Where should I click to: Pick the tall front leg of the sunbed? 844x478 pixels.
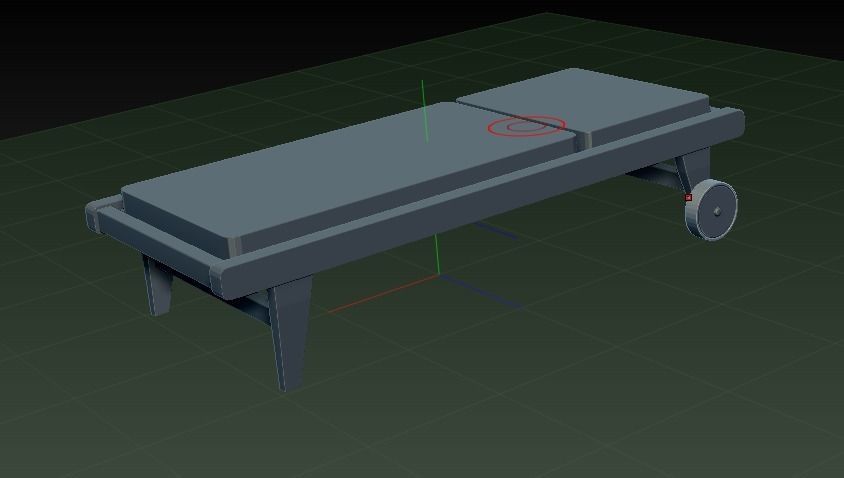tap(290, 333)
